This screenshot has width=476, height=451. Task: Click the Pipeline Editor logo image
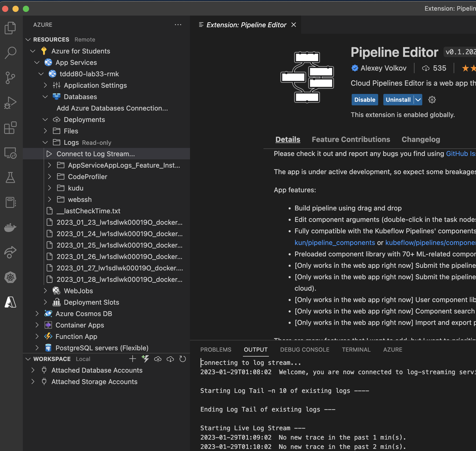coord(307,77)
